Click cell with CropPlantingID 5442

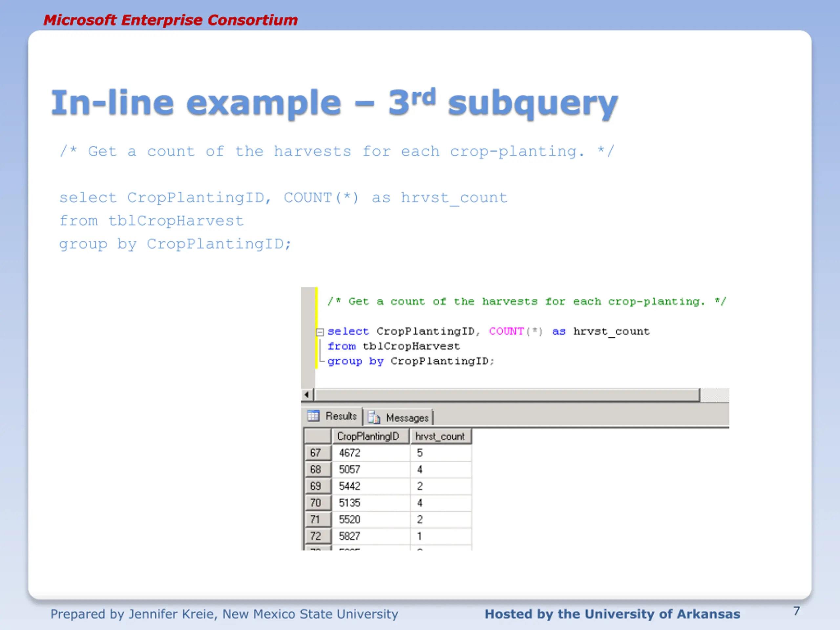(x=371, y=486)
